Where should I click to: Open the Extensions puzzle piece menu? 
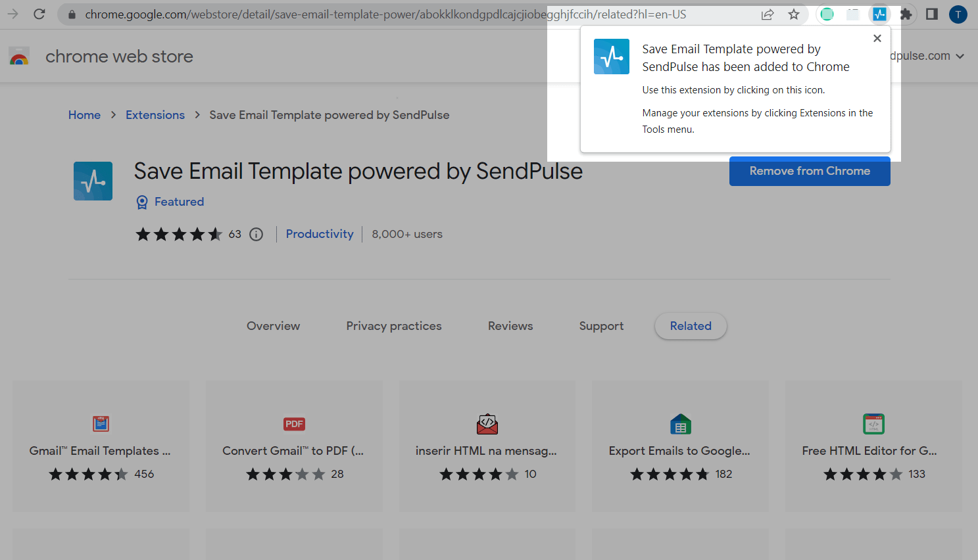pos(906,14)
